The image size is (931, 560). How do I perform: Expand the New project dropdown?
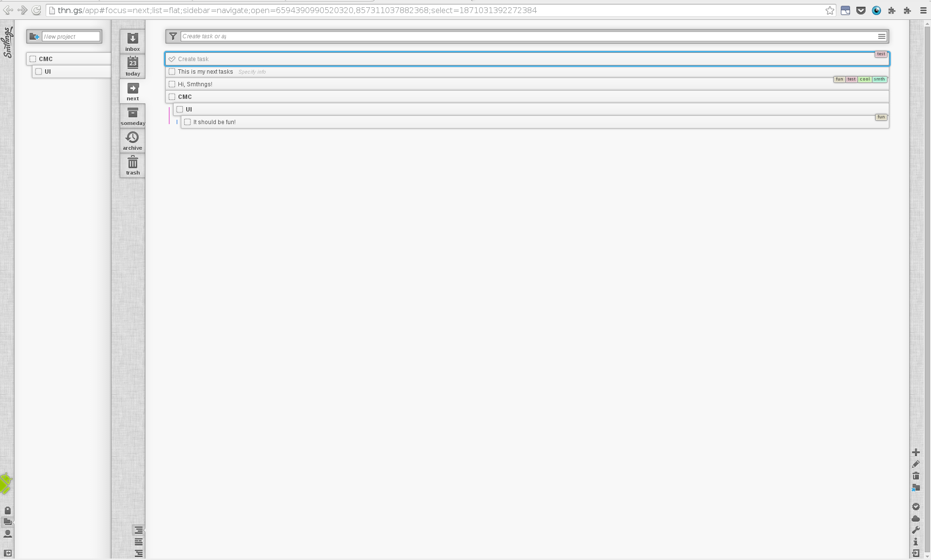(x=34, y=36)
